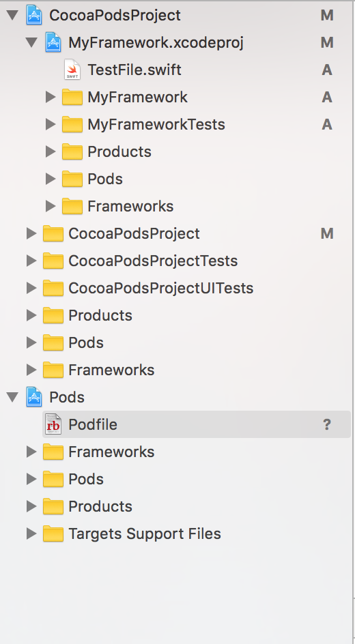Click the Pods project blueprint icon
The image size is (355, 644).
tap(34, 397)
